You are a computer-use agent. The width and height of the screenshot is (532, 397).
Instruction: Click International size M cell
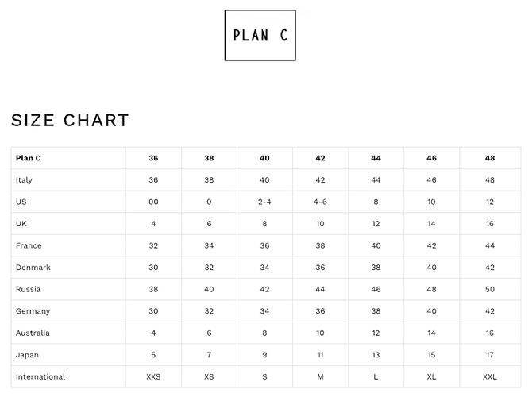(x=320, y=376)
